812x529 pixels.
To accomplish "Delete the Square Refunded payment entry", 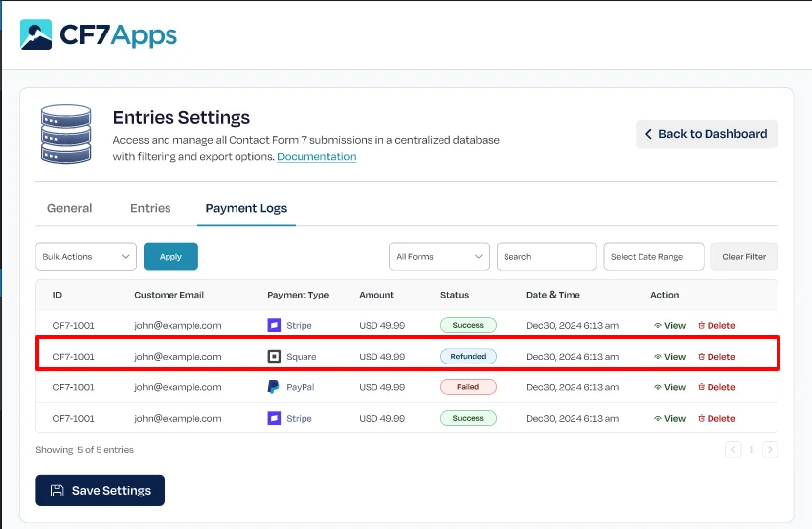I will click(x=716, y=357).
